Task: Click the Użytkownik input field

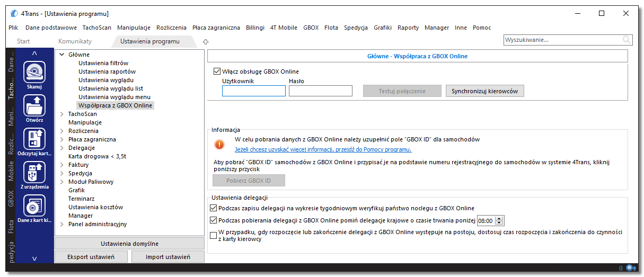Action: pyautogui.click(x=254, y=91)
